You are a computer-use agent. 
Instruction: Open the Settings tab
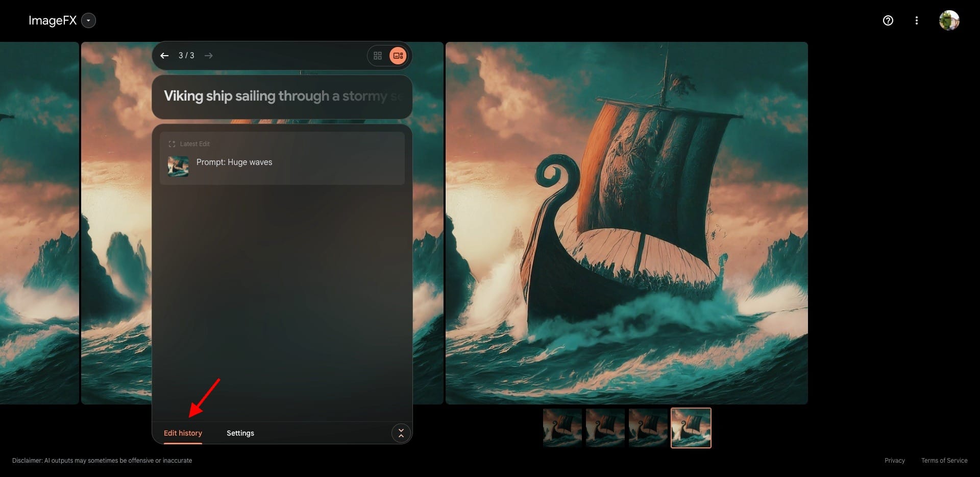pos(240,433)
